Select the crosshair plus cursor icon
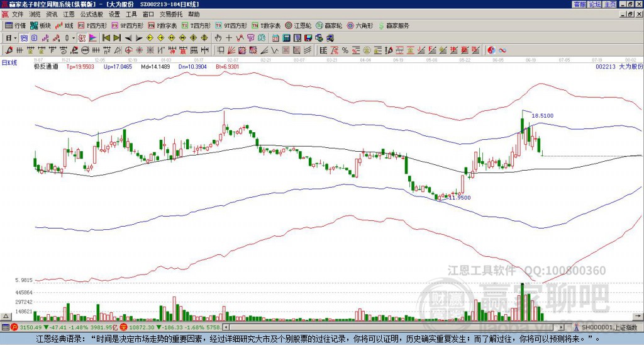Viewport: 644px width, 345px height. pos(229,38)
